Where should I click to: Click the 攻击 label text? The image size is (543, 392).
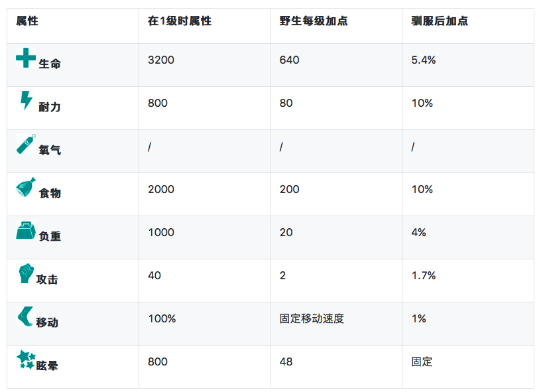[x=48, y=279]
